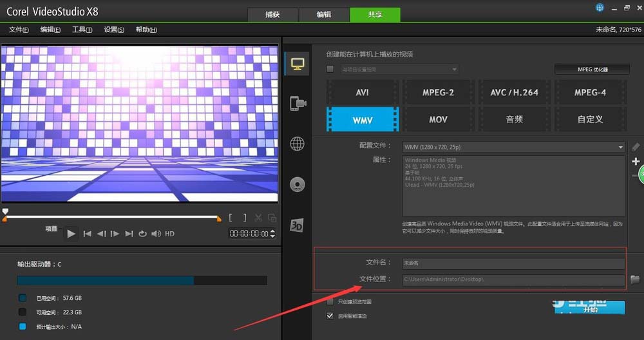Screen dimensions: 644x340
Task: Open the project settings match dropdown
Action: coord(400,70)
